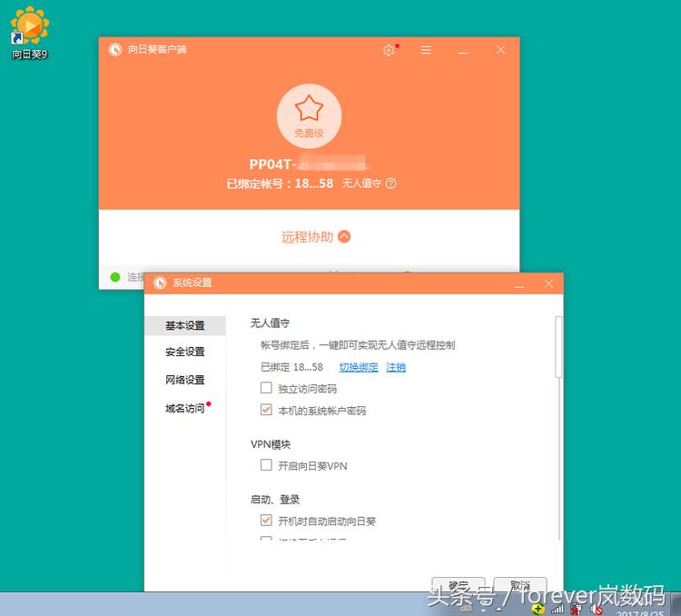Click the Sunflower logo in the client title bar
Image resolution: width=681 pixels, height=616 pixels.
(x=115, y=50)
